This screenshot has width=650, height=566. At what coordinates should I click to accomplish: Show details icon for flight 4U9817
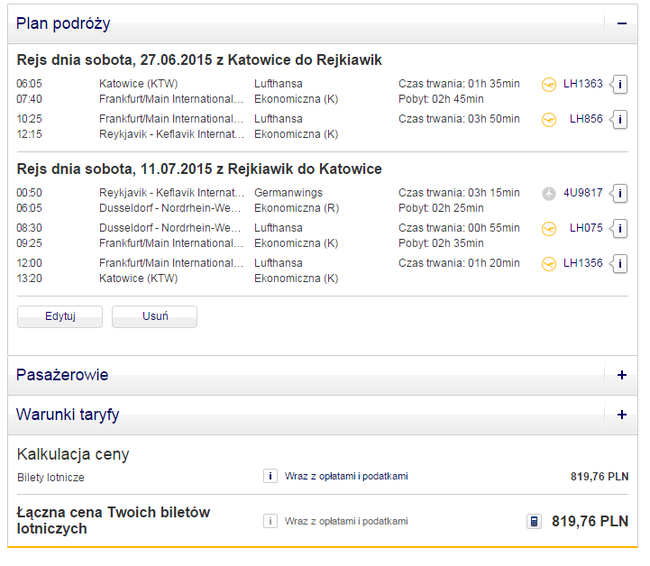tap(619, 193)
